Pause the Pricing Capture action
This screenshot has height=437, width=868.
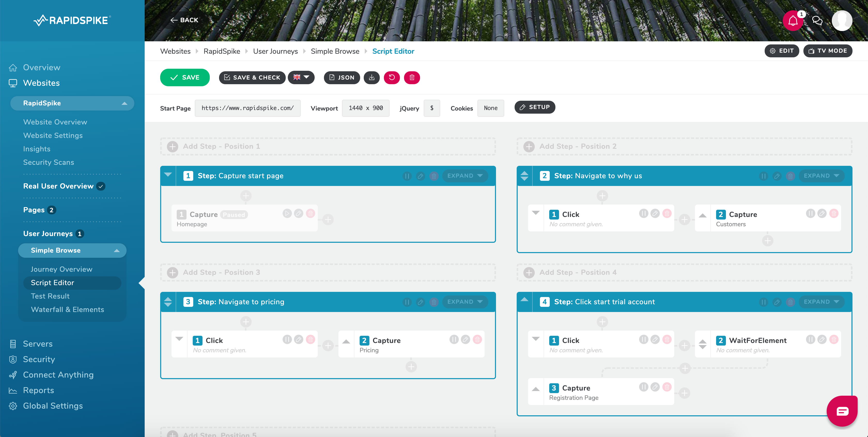[454, 339]
